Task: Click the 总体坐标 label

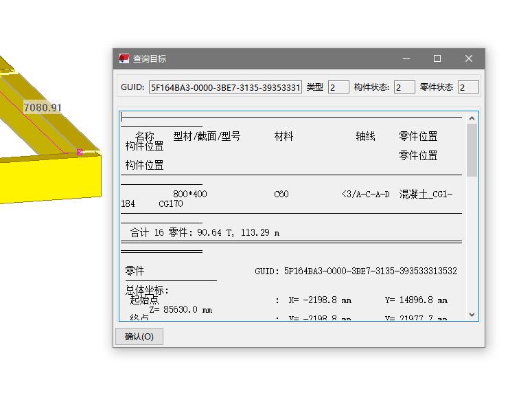Action: click(147, 290)
